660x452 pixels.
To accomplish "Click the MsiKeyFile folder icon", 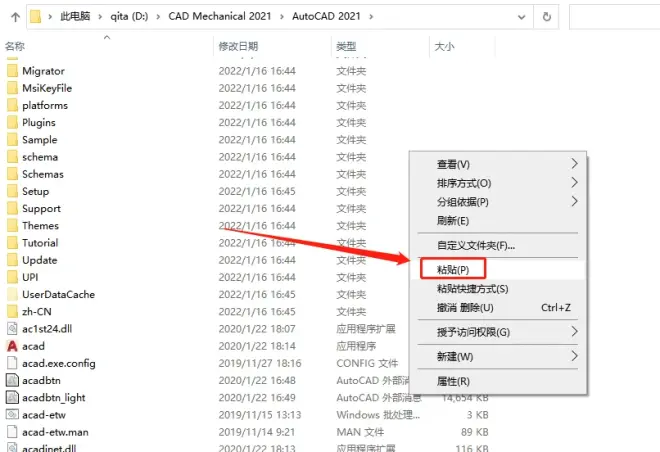I will 13,88.
